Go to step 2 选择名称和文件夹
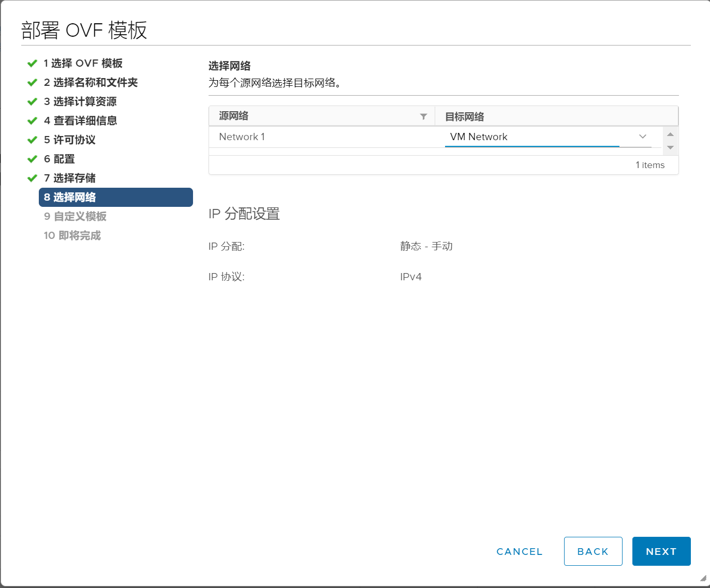Image resolution: width=710 pixels, height=588 pixels. (91, 82)
